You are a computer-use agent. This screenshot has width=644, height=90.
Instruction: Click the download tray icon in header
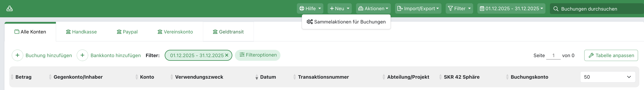9,8
